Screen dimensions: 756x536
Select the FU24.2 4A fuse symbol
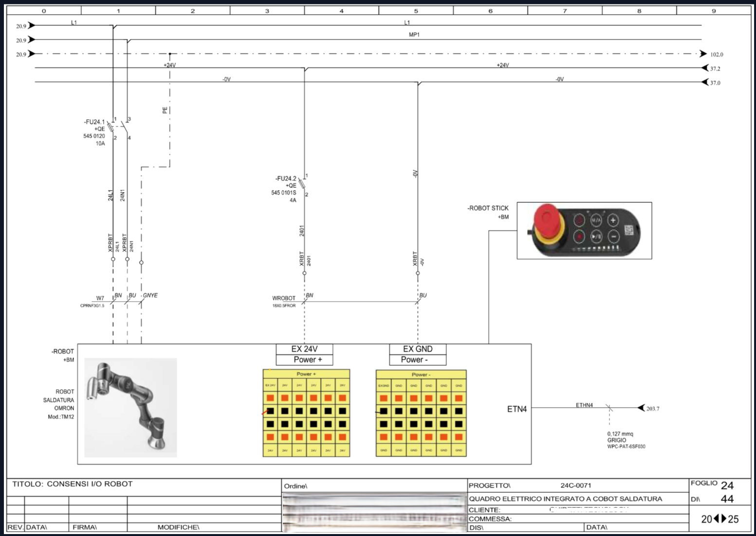point(303,185)
